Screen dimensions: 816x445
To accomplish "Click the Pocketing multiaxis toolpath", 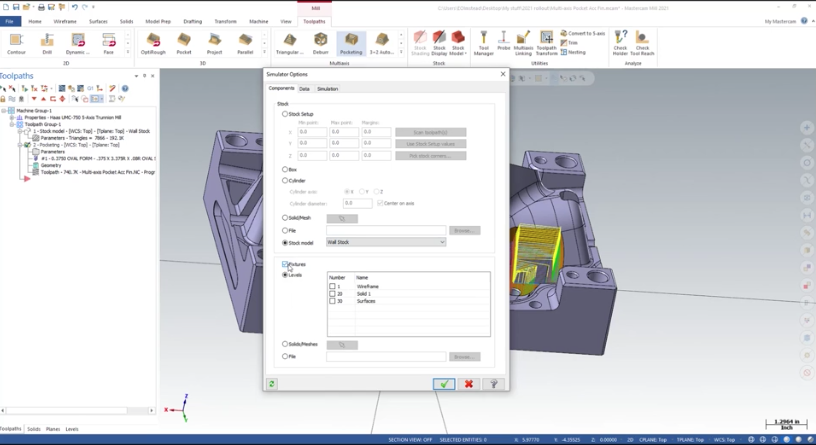I will point(351,44).
